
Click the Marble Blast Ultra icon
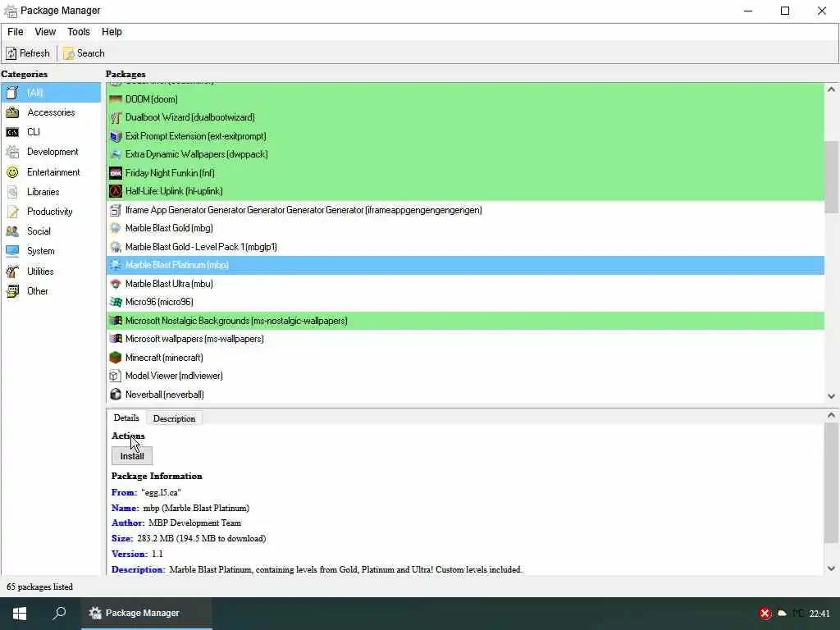115,284
